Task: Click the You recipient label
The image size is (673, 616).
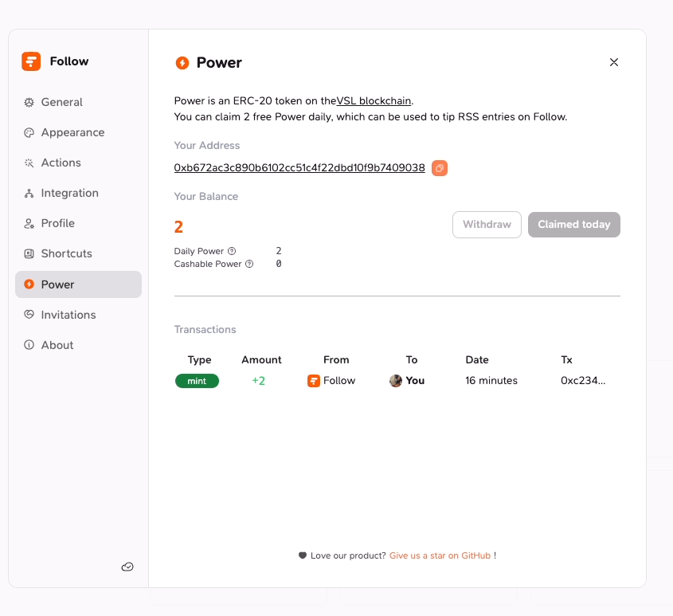Action: [415, 381]
